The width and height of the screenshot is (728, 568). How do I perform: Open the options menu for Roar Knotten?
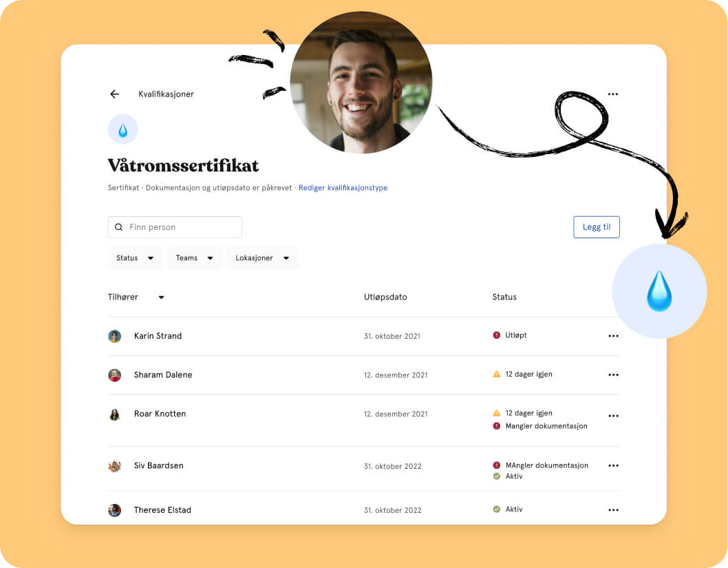613,416
